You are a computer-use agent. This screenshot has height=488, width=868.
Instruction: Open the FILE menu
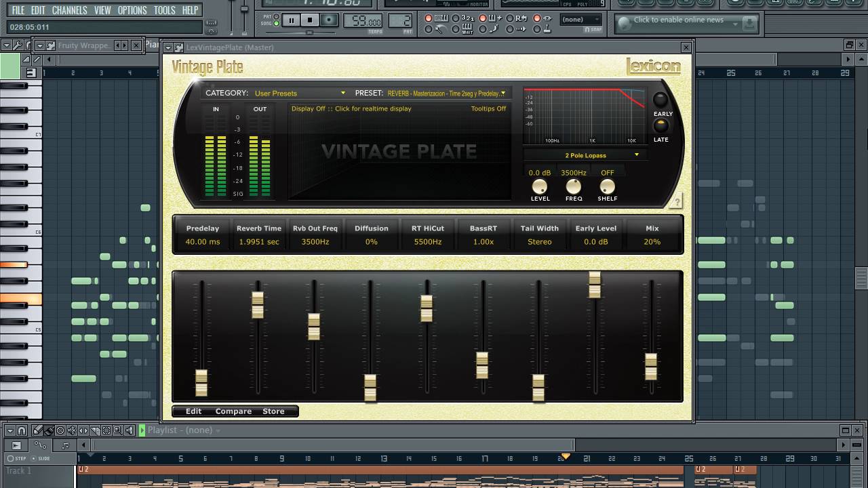[x=18, y=10]
